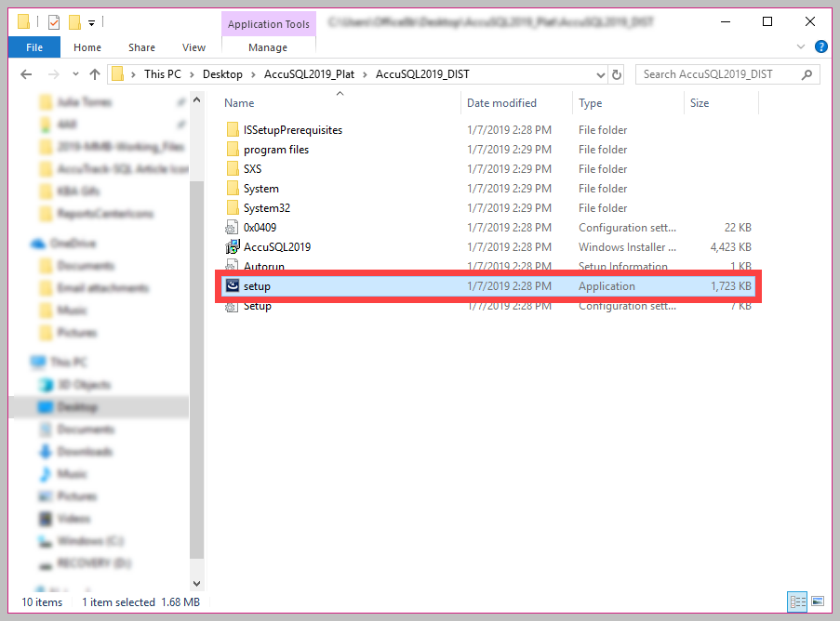Image resolution: width=840 pixels, height=621 pixels.
Task: Click the AccuSQL2019 installer file name
Action: pyautogui.click(x=277, y=247)
